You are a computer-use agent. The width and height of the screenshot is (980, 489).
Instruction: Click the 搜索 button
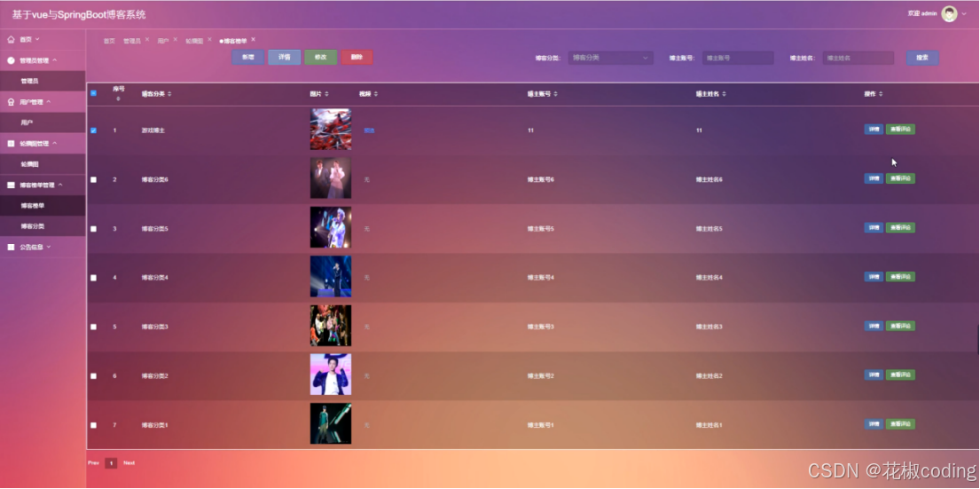(x=922, y=59)
